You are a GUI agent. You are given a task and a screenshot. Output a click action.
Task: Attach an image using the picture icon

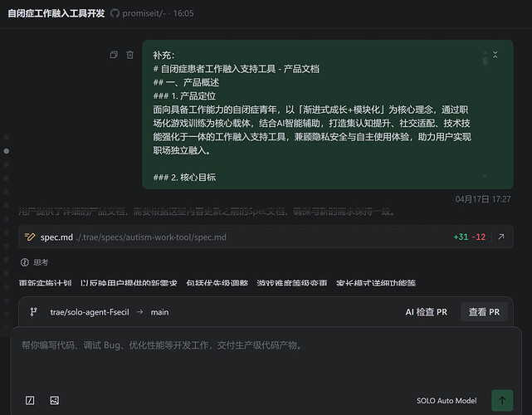pos(55,400)
